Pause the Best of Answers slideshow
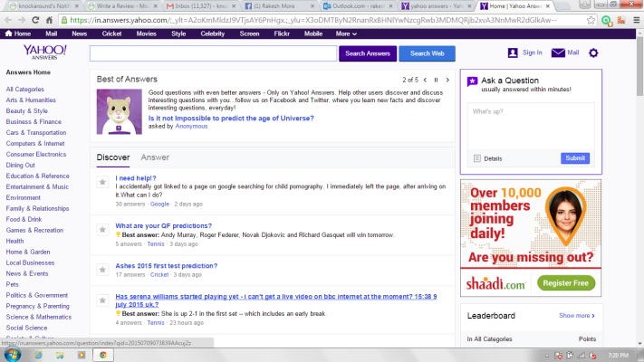 [x=437, y=80]
